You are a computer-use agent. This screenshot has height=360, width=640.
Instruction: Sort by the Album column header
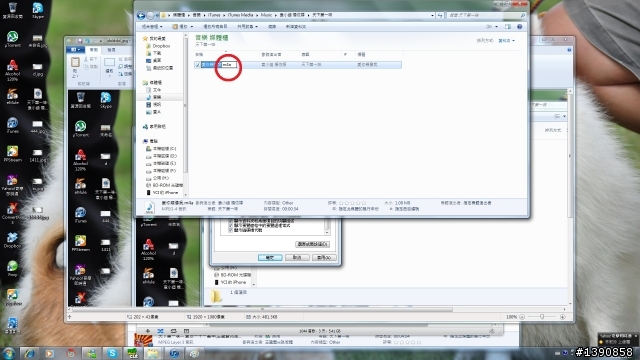[320, 54]
